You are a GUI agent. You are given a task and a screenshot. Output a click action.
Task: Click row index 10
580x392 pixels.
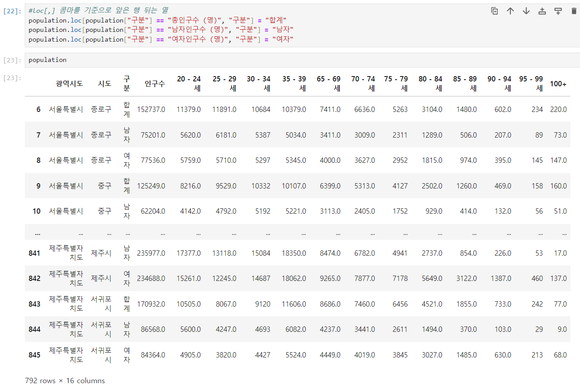(37, 211)
